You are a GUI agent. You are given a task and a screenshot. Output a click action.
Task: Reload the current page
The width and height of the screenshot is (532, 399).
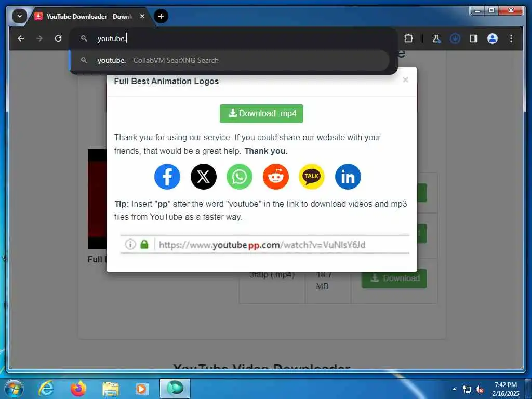(x=58, y=38)
